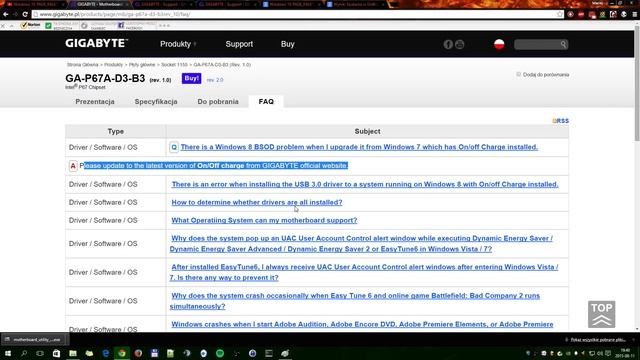Jump to top with the TOP arrow button
The height and width of the screenshot is (360, 640).
pyautogui.click(x=601, y=314)
